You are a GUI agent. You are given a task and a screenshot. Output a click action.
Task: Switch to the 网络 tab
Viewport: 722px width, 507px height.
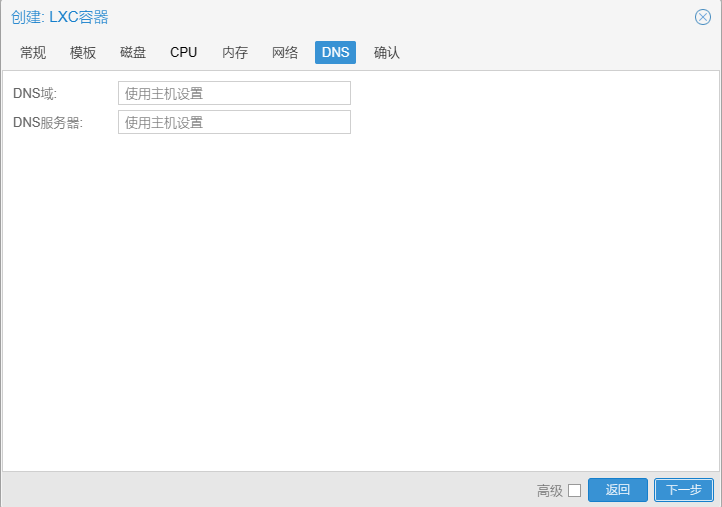(285, 52)
